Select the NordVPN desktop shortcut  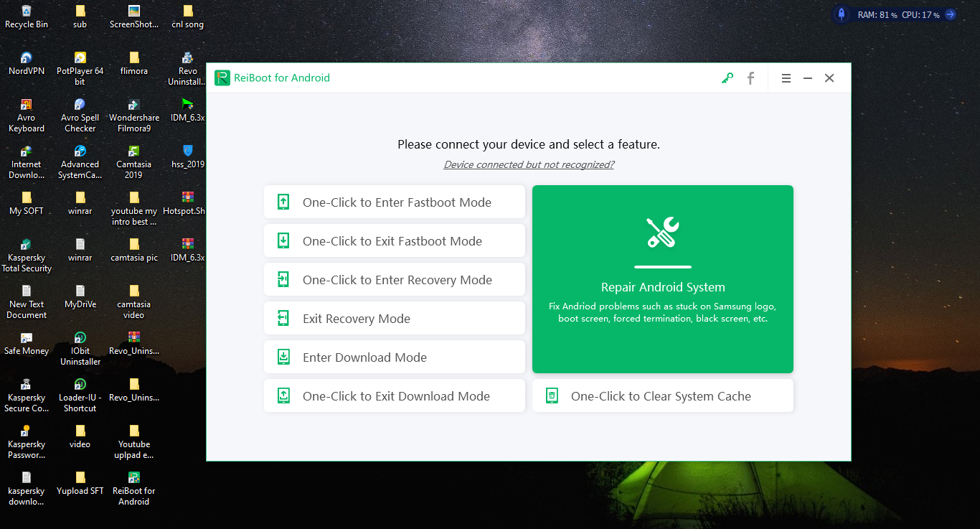27,64
